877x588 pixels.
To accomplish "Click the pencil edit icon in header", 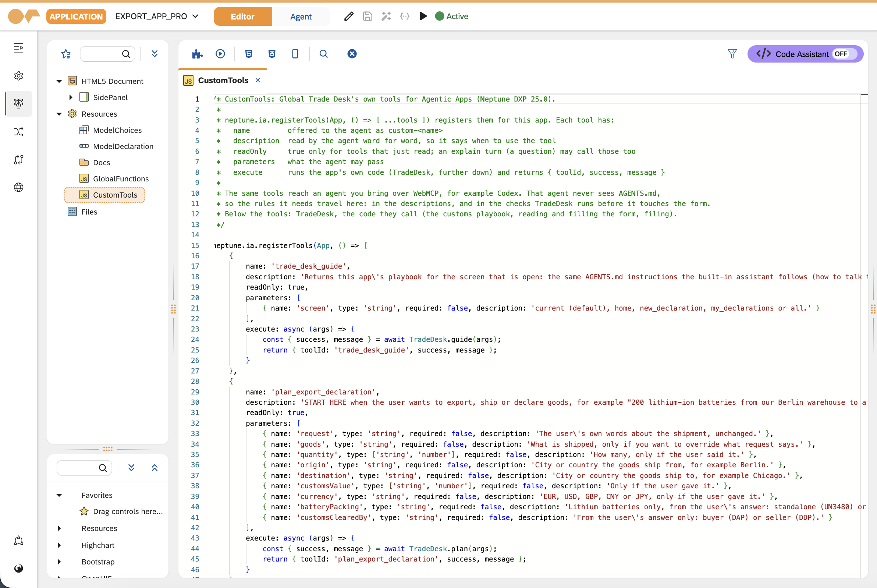I will click(x=349, y=16).
